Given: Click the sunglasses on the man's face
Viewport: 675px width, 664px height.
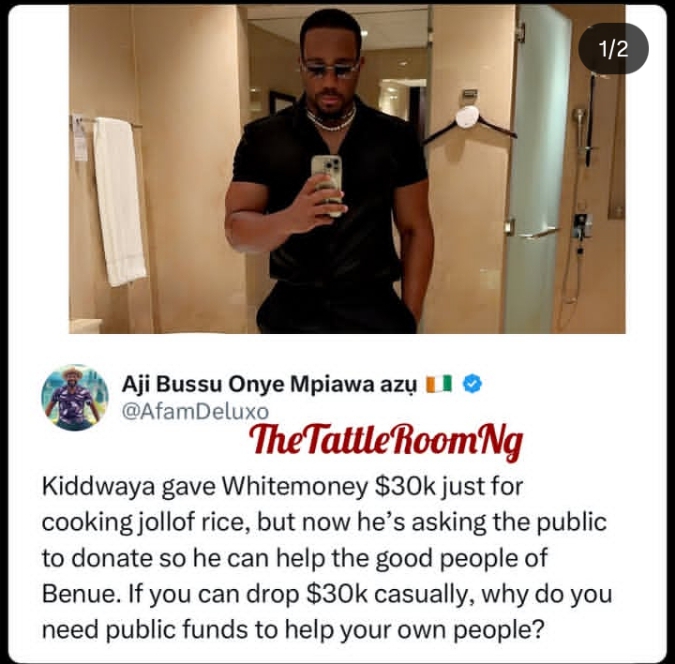Looking at the screenshot, I should (330, 68).
